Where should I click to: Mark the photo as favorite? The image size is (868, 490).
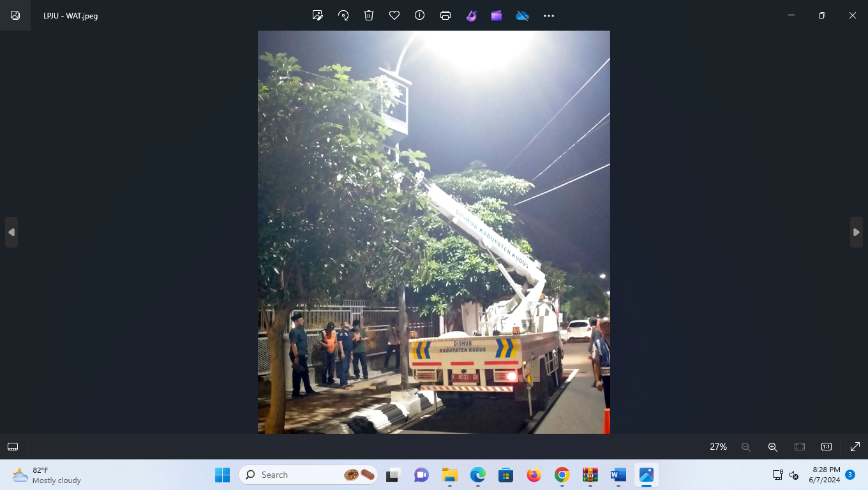click(x=394, y=15)
